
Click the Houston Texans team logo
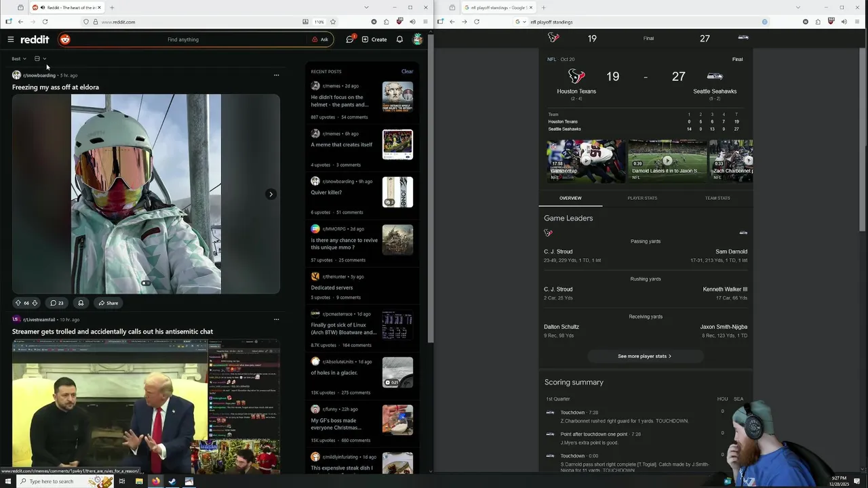click(x=576, y=76)
